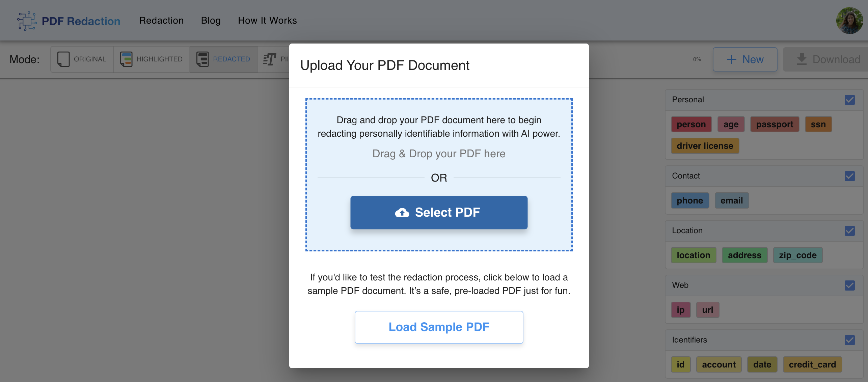Toggle the credit_card entity tag
868x382 pixels.
[x=812, y=364]
